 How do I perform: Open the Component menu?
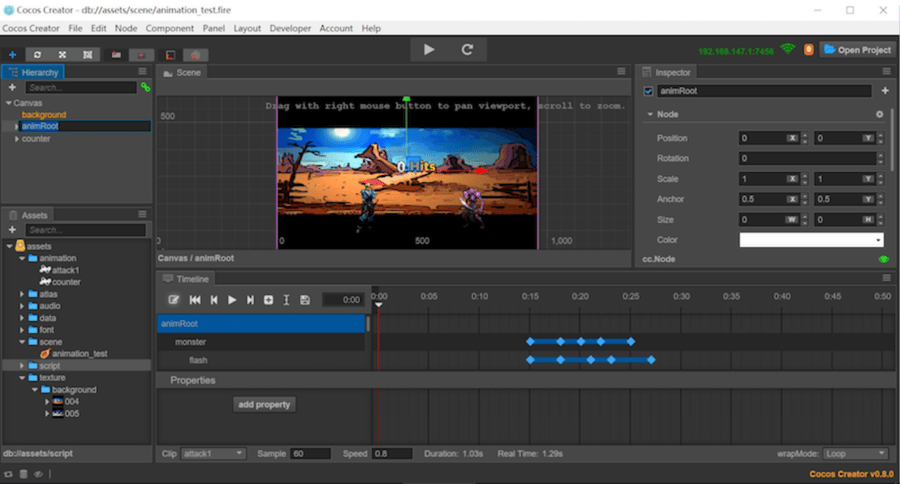coord(170,28)
